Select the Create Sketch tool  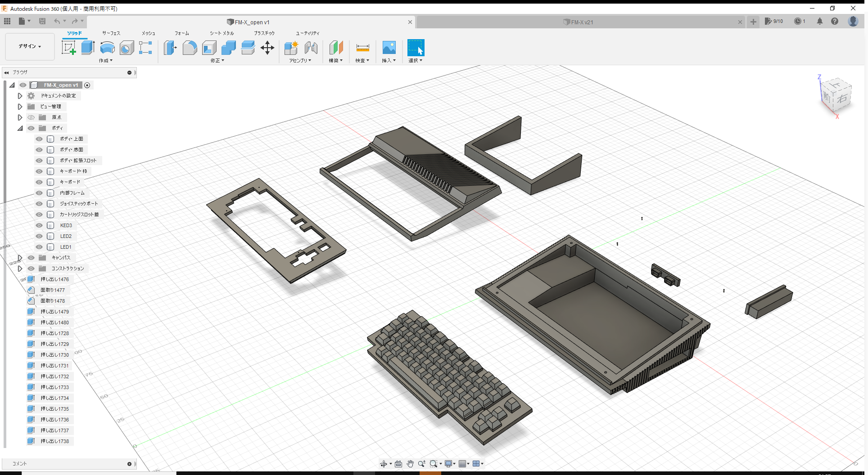(68, 47)
